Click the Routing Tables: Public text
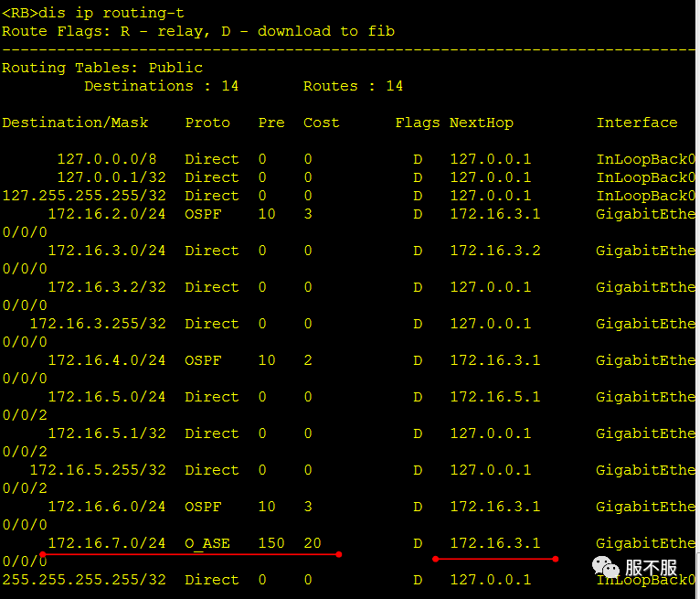The height and width of the screenshot is (599, 700). (x=102, y=68)
